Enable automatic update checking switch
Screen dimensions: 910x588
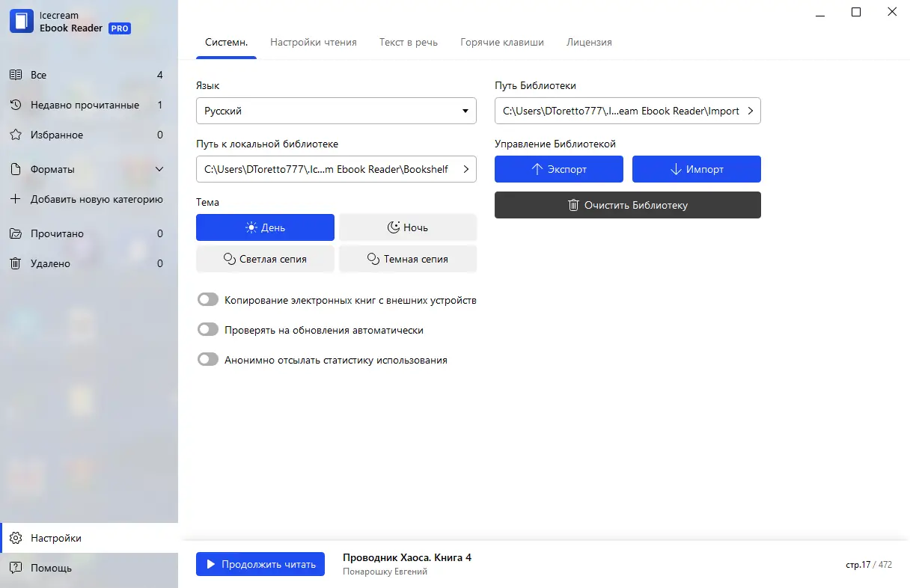tap(207, 330)
